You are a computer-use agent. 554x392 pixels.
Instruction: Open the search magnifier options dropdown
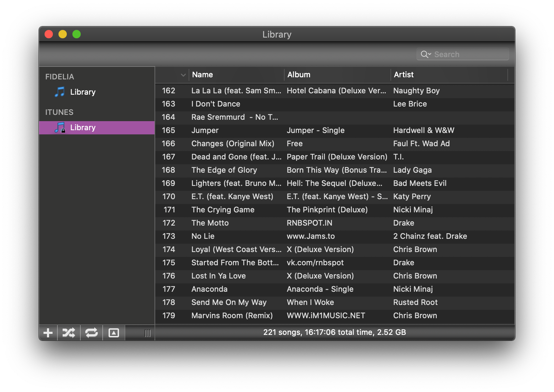click(x=426, y=54)
